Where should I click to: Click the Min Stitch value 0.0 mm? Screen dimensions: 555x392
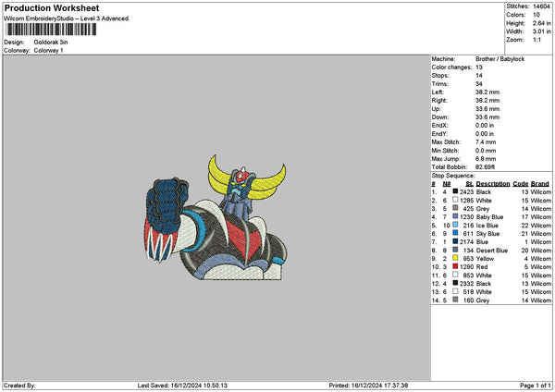[486, 151]
